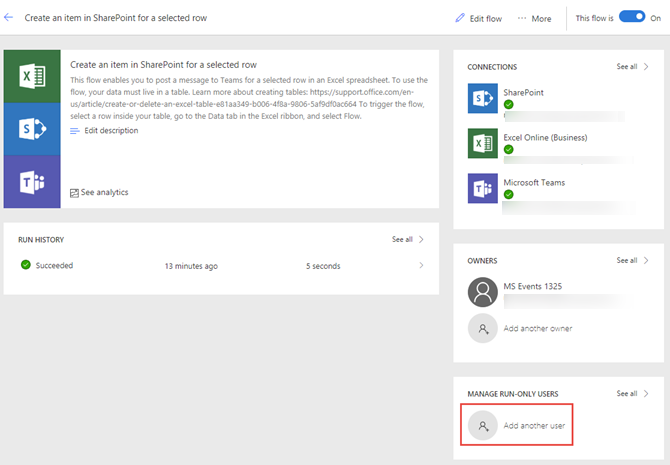This screenshot has height=465, width=670.
Task: Click the Excel tile icon in flow header
Action: point(31,75)
